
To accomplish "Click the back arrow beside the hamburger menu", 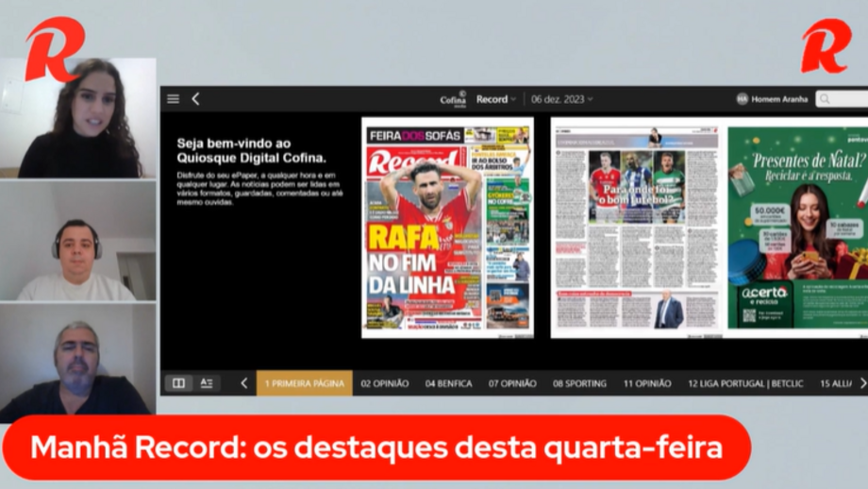I will tap(195, 99).
